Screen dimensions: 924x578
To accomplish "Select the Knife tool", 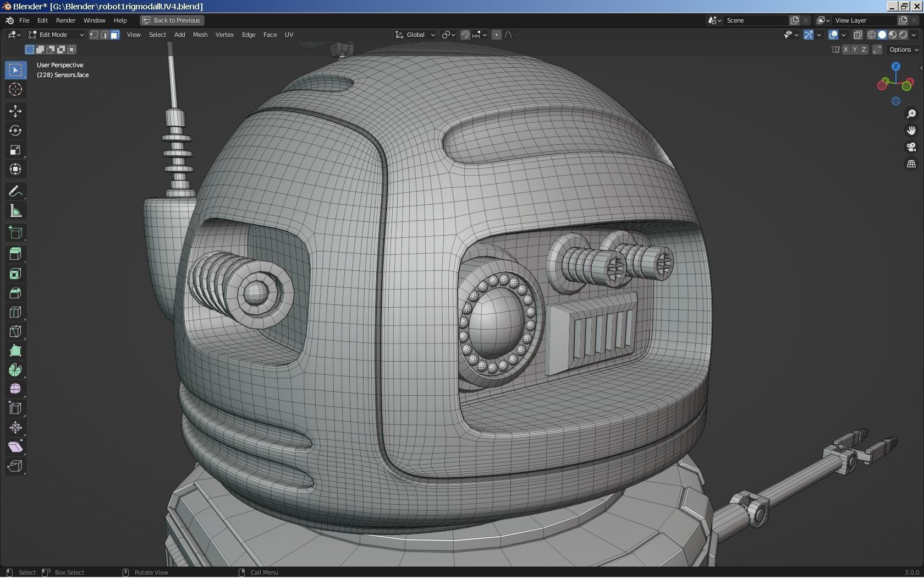I will [x=15, y=331].
